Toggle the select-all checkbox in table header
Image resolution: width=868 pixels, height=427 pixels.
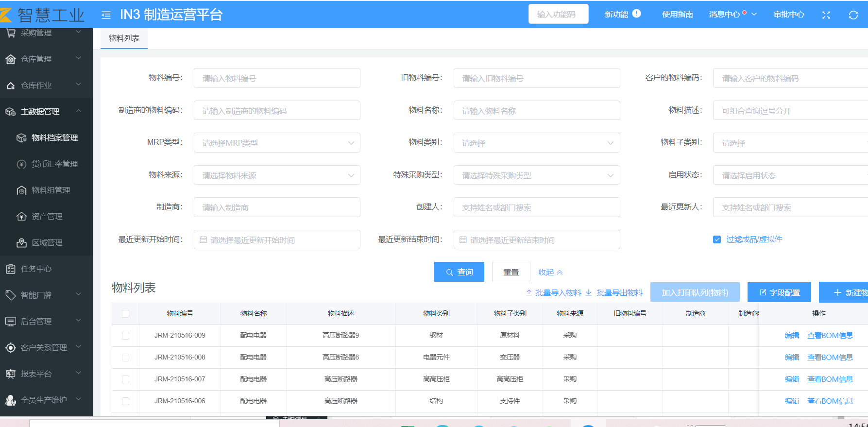click(x=125, y=314)
